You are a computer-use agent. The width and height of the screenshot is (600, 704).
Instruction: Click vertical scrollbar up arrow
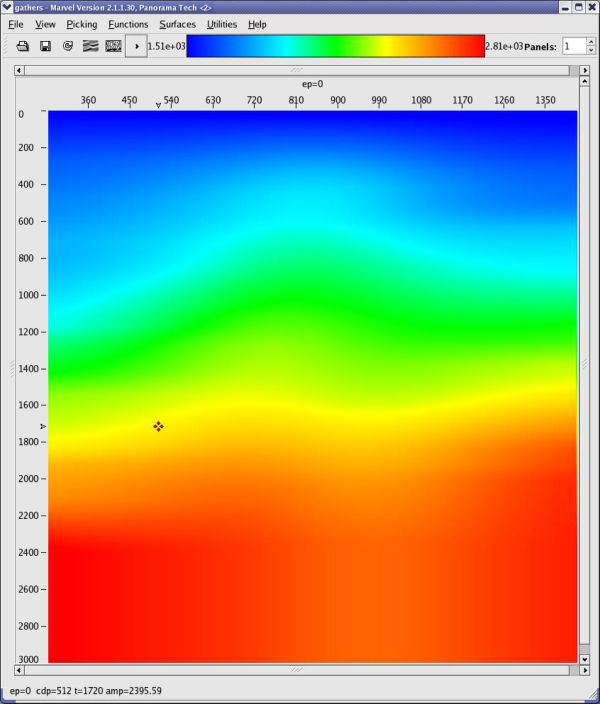584,82
